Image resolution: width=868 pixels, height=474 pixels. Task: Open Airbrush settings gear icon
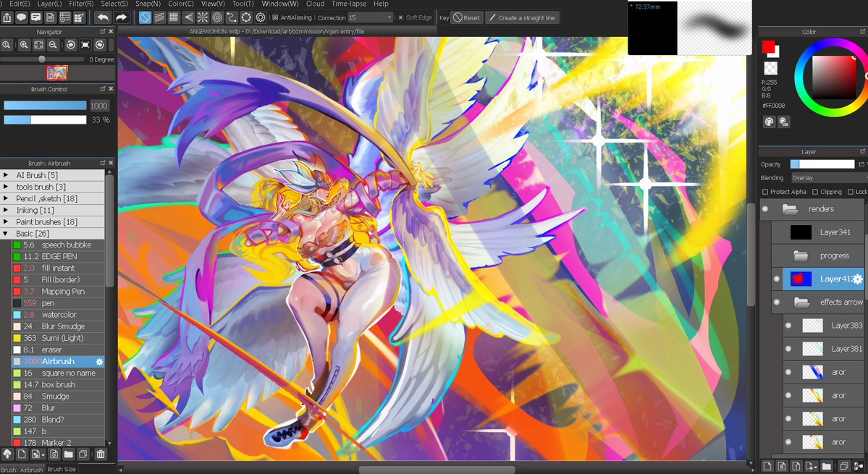(x=99, y=362)
